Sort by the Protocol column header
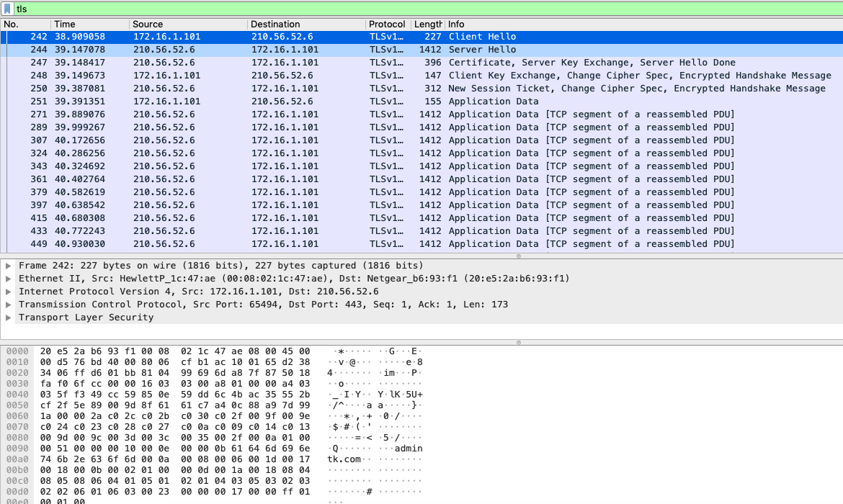 pos(388,24)
